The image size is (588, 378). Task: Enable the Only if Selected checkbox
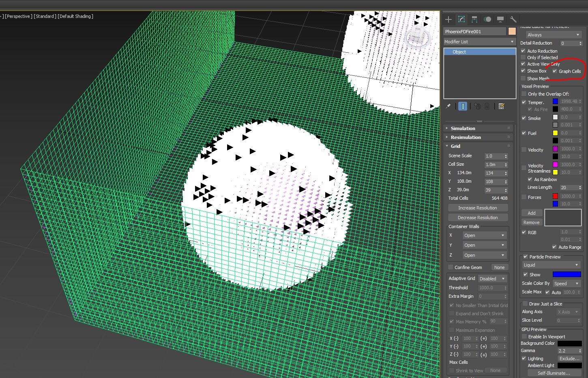pyautogui.click(x=523, y=57)
